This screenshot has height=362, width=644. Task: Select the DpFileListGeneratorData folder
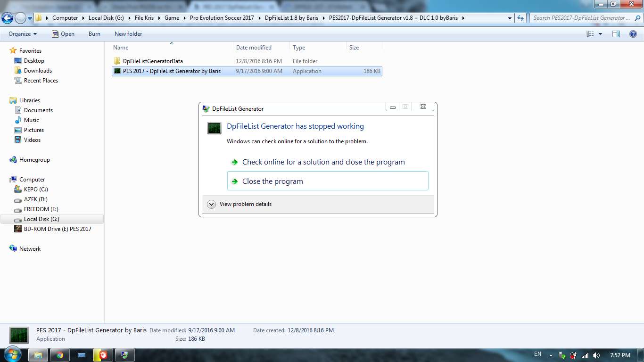pos(152,61)
